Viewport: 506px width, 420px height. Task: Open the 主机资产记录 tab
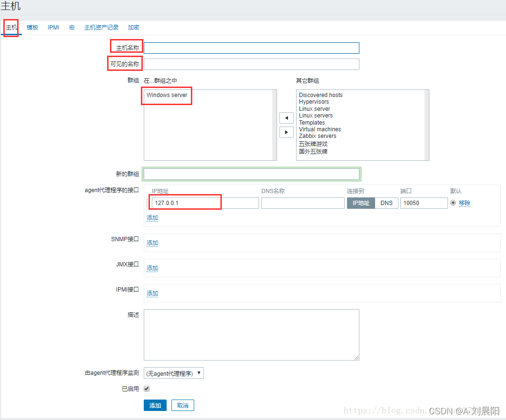[x=101, y=28]
